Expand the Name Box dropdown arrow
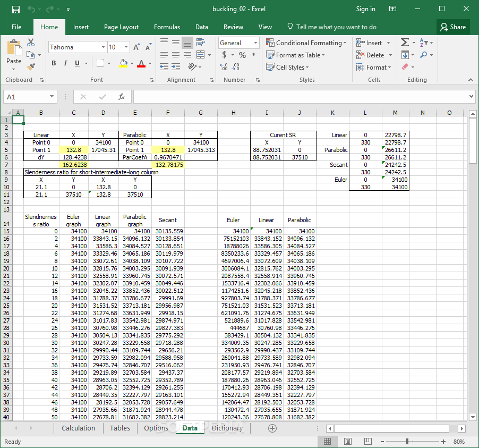The image size is (479, 448). (x=52, y=97)
